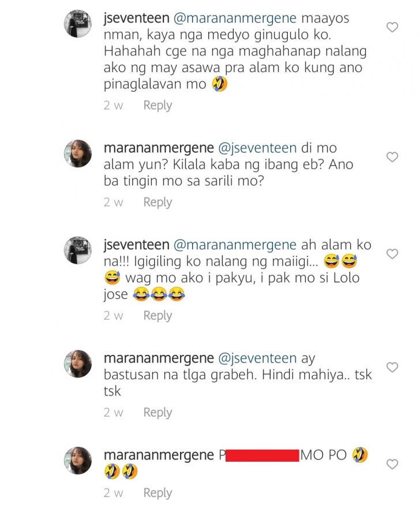Reply to the 'Hindi mahiya.. tsk tsk' comment
Screen dimensions: 420x508
(x=157, y=413)
